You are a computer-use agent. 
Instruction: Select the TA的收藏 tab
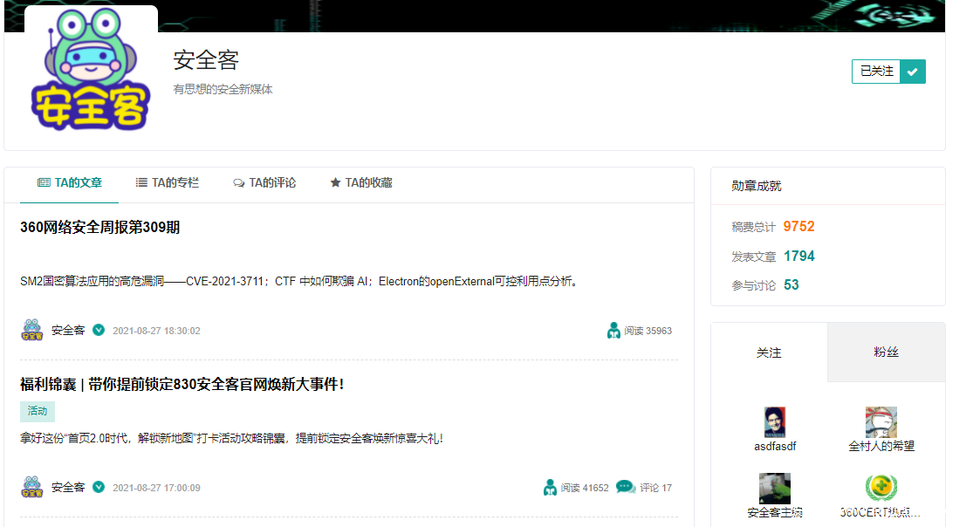[360, 183]
